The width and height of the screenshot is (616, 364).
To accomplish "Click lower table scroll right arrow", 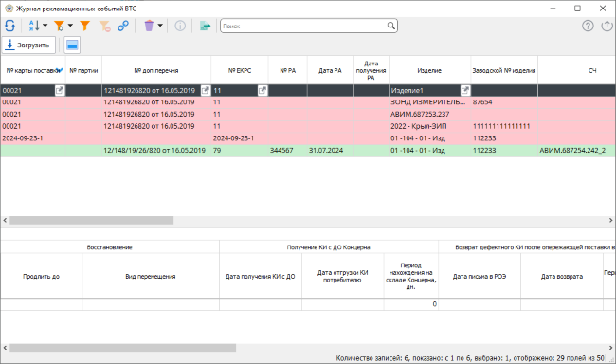I will [611, 348].
